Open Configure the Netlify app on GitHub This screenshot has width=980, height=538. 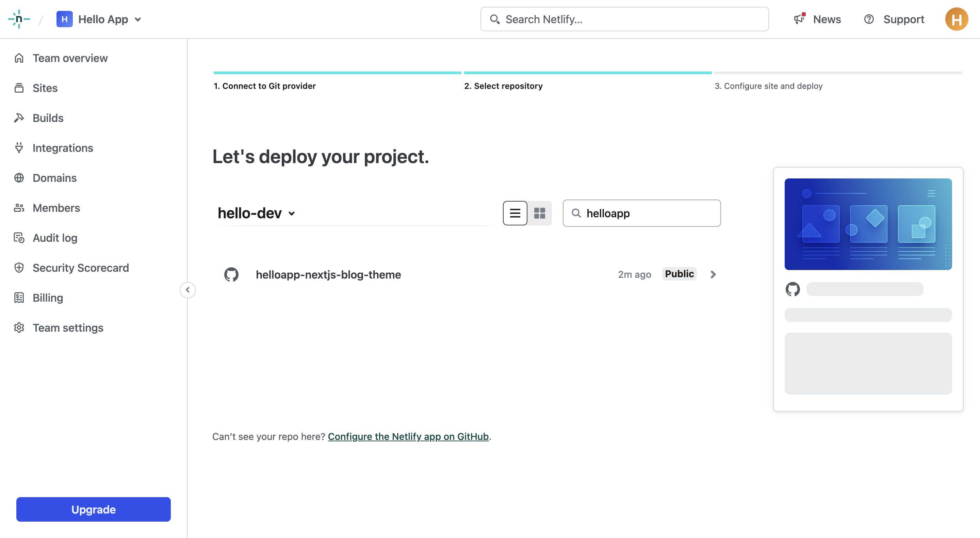[x=408, y=436]
